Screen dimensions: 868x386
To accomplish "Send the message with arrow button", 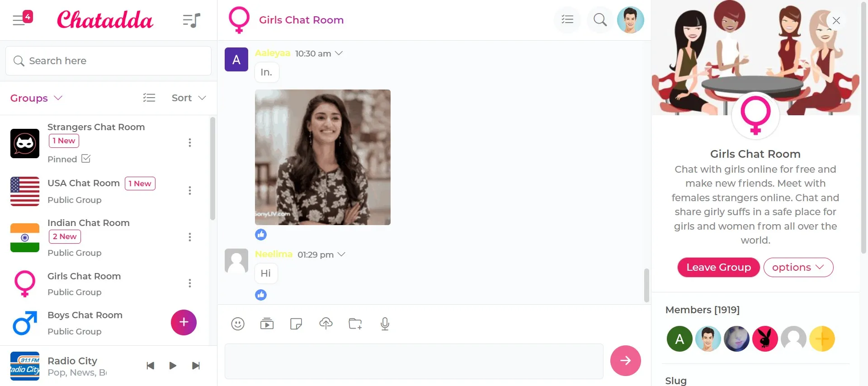I will click(x=626, y=361).
